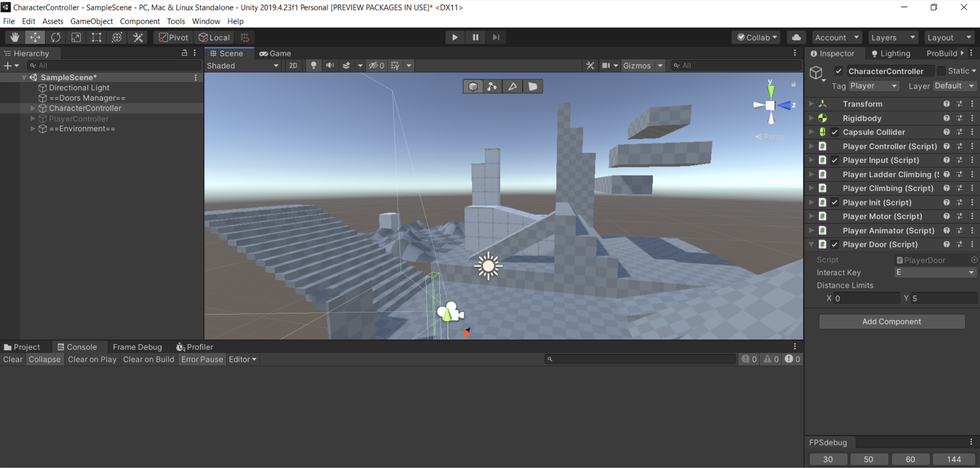This screenshot has width=980, height=468.
Task: Toggle grid snapping icon in toolbar
Action: [x=245, y=37]
